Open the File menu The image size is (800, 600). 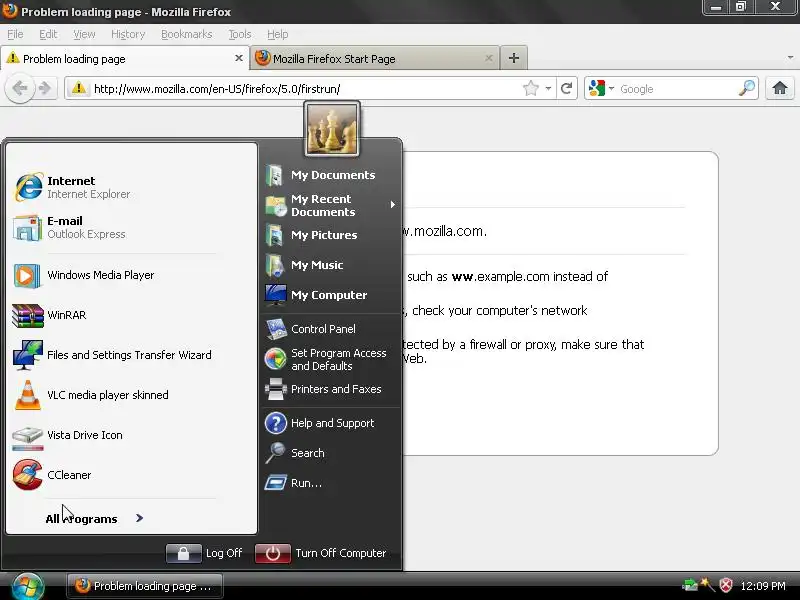coord(15,34)
